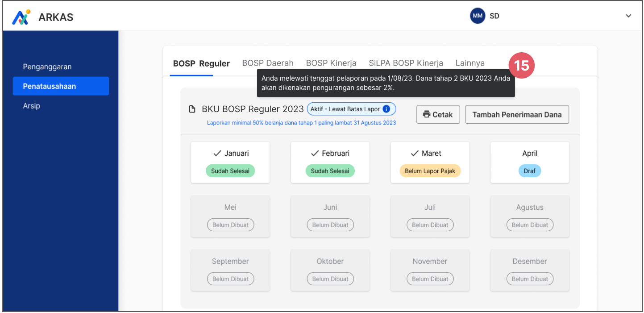The image size is (644, 313).
Task: Select the Juli month card
Action: pos(430,217)
